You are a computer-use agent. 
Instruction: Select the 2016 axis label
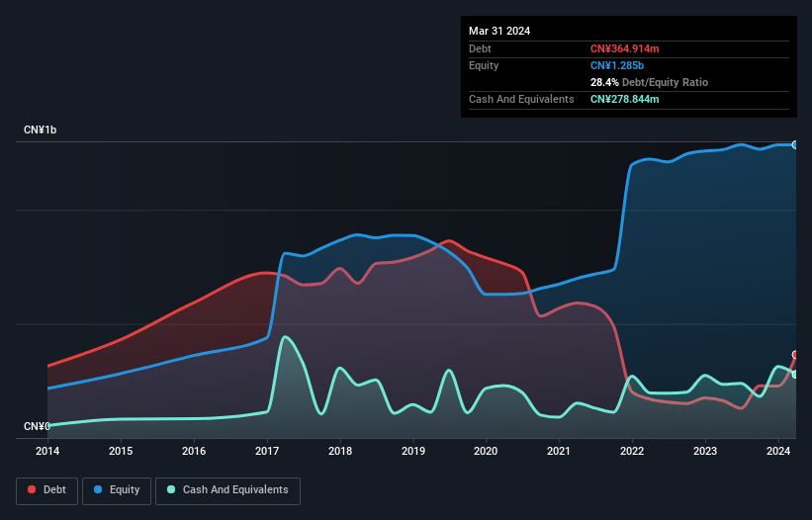(194, 451)
